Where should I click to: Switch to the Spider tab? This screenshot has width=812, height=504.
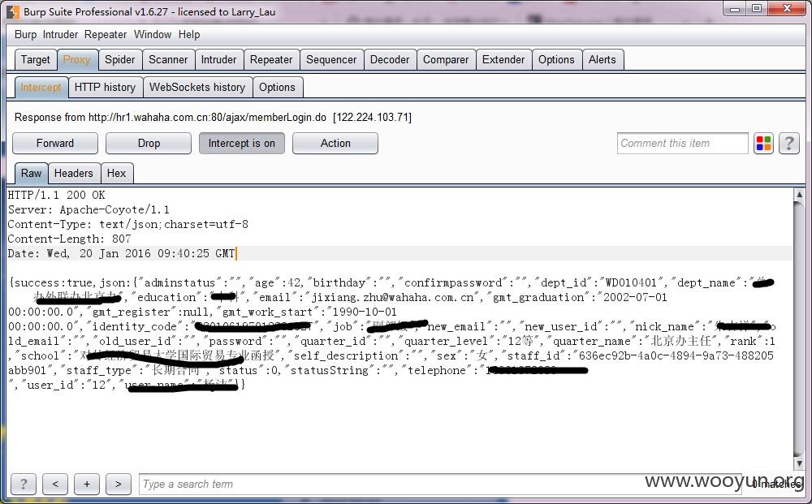coord(119,59)
